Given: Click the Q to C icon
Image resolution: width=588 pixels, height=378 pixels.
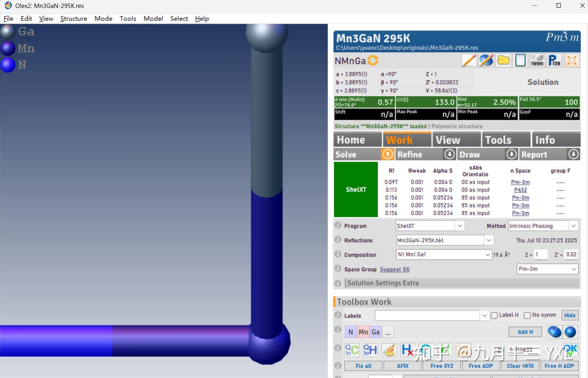Looking at the screenshot, I should point(352,350).
